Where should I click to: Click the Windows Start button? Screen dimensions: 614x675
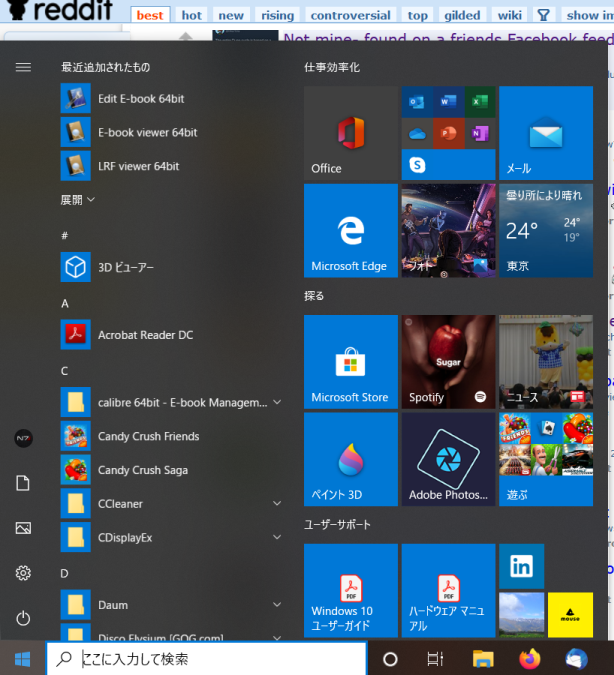point(22,659)
